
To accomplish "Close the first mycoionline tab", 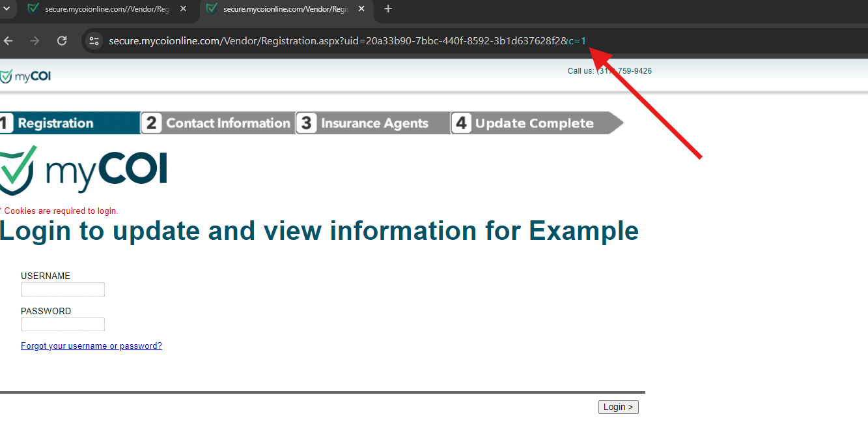I will [x=183, y=9].
